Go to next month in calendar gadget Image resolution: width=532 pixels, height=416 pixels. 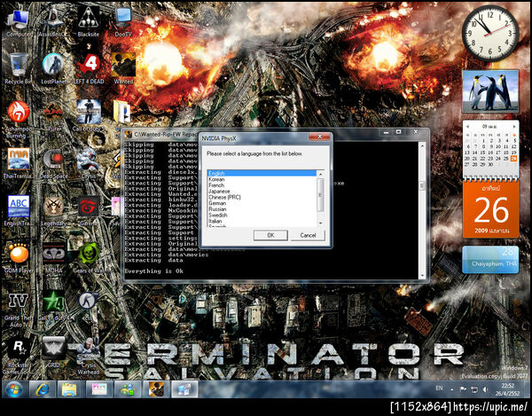click(x=514, y=126)
